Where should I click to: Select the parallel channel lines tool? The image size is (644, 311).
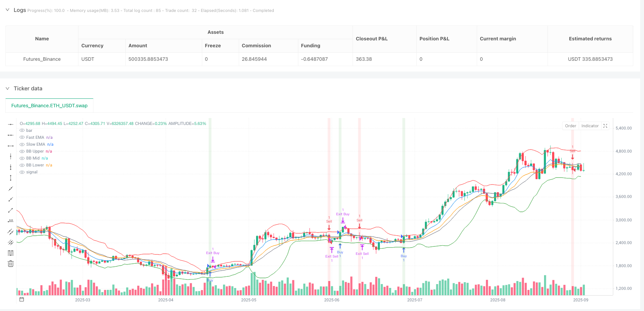[11, 231]
